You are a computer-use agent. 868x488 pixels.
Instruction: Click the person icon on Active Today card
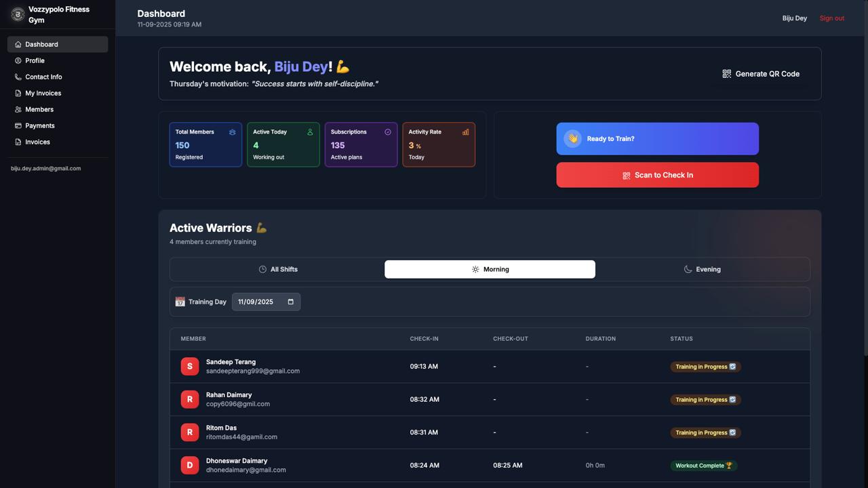pyautogui.click(x=310, y=132)
